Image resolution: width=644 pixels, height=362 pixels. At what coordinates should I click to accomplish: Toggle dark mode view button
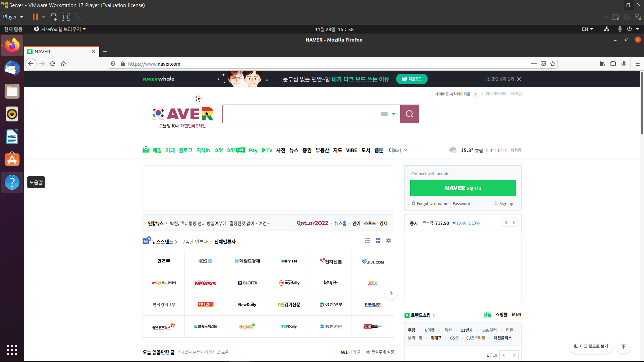[591, 346]
